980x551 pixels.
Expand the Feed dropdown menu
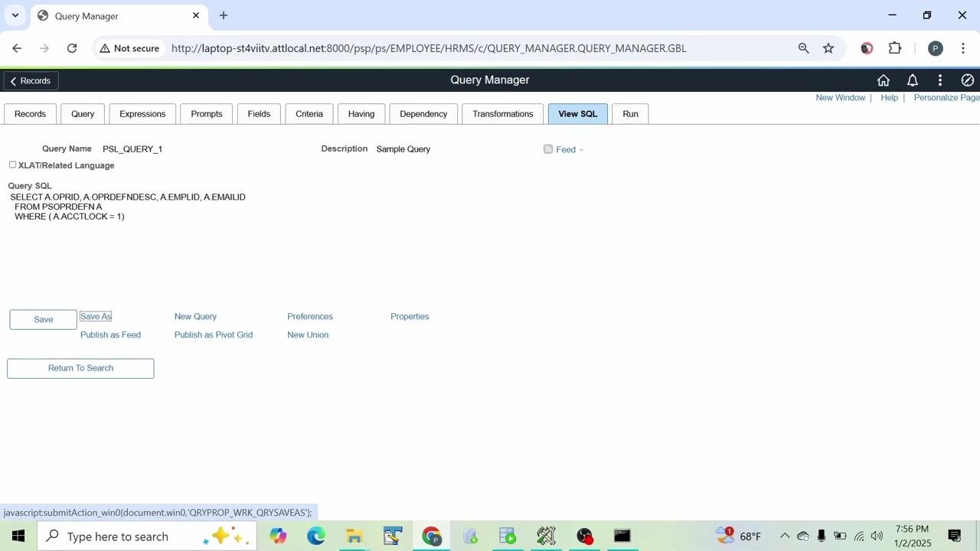point(581,150)
